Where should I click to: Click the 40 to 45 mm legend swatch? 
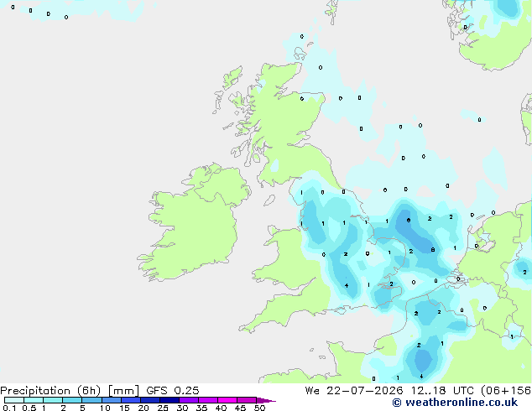click(227, 400)
